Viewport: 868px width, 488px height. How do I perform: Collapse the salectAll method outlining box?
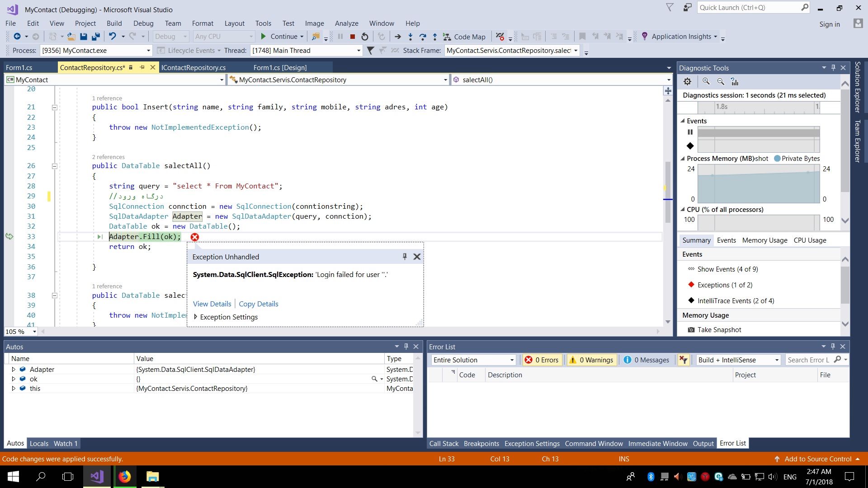coord(54,166)
